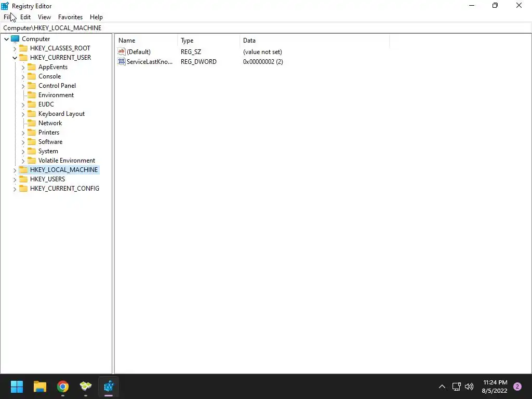This screenshot has height=399, width=532.
Task: Click the System folder icon
Action: (x=32, y=151)
